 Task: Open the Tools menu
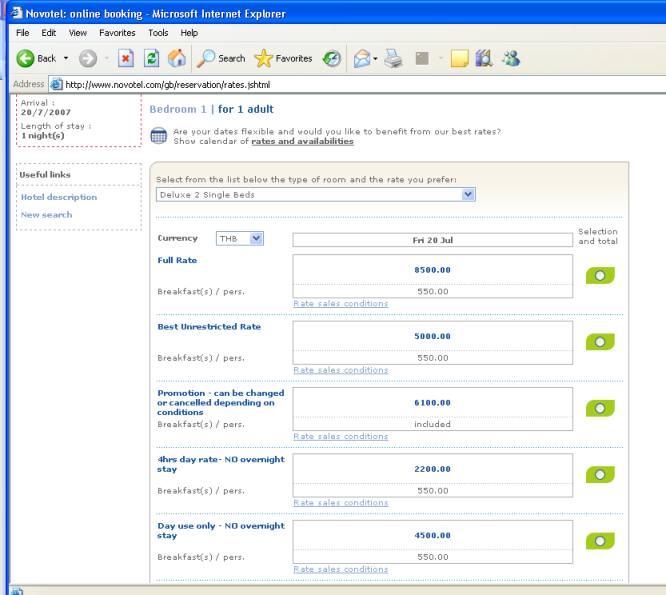click(158, 33)
